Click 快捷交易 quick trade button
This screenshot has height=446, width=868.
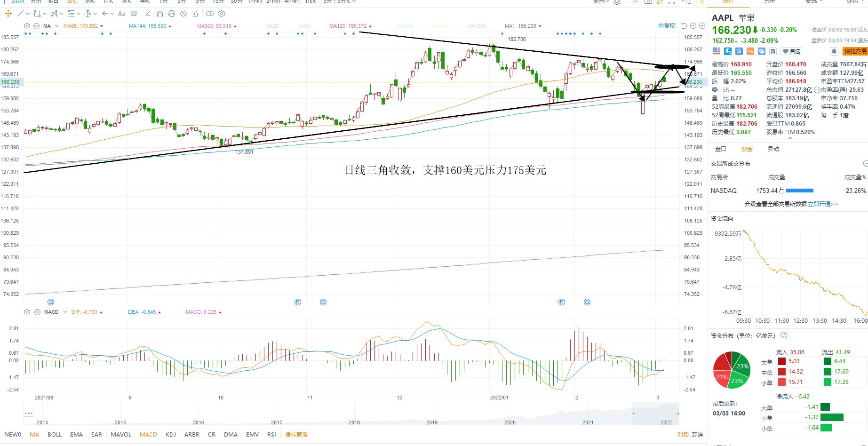[x=855, y=51]
